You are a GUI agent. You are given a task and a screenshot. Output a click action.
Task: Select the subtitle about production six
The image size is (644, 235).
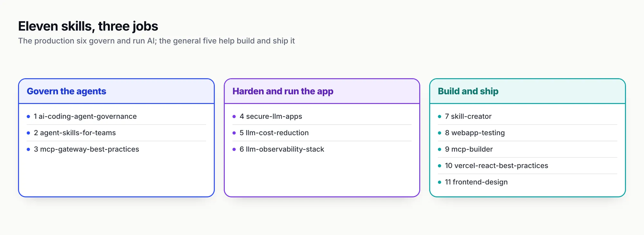(x=156, y=41)
